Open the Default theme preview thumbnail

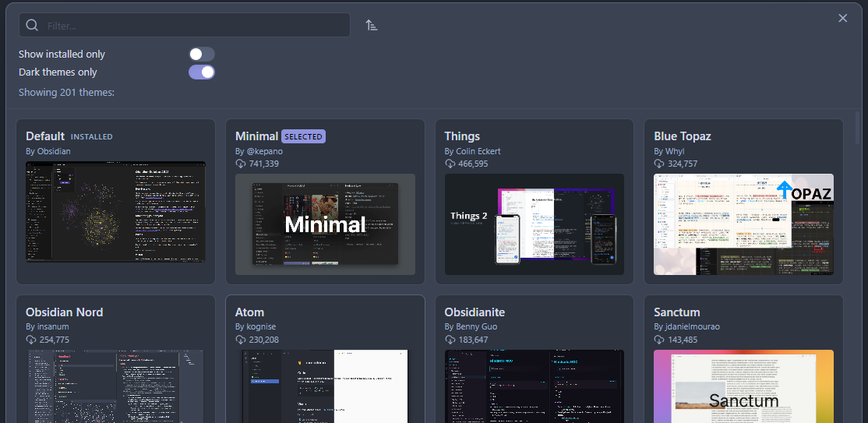click(115, 212)
